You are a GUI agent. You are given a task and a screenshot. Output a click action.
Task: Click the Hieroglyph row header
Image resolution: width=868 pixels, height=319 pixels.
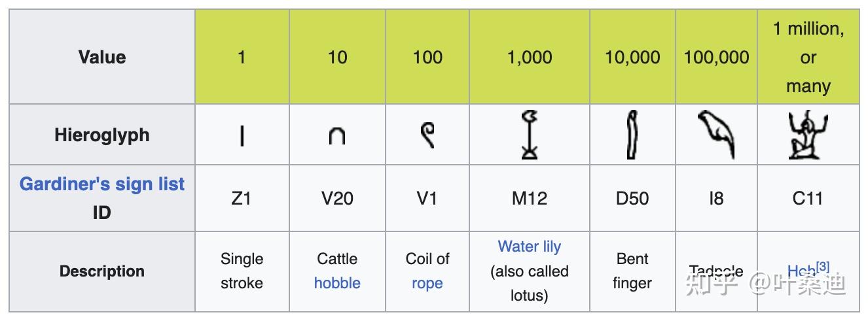[x=102, y=135]
